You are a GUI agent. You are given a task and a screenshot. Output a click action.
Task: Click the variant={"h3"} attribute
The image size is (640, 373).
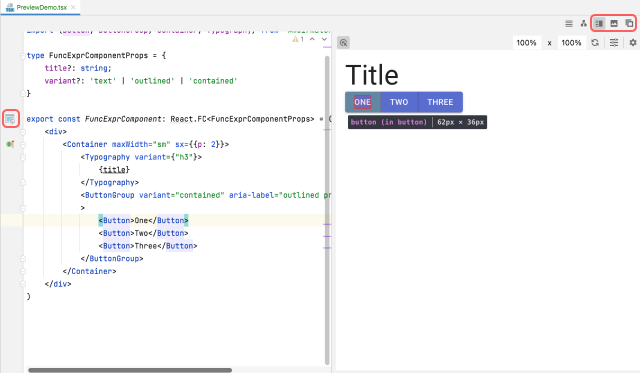[166, 157]
